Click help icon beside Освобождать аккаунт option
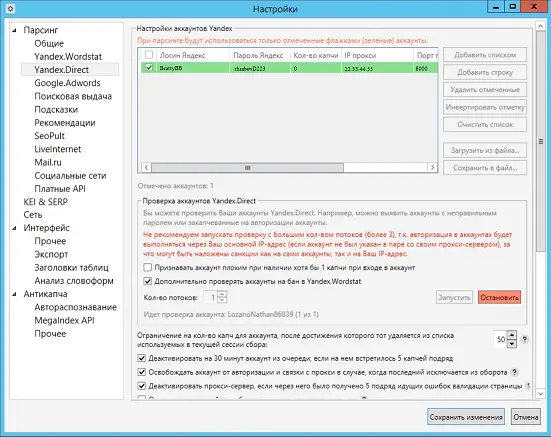 tap(514, 372)
